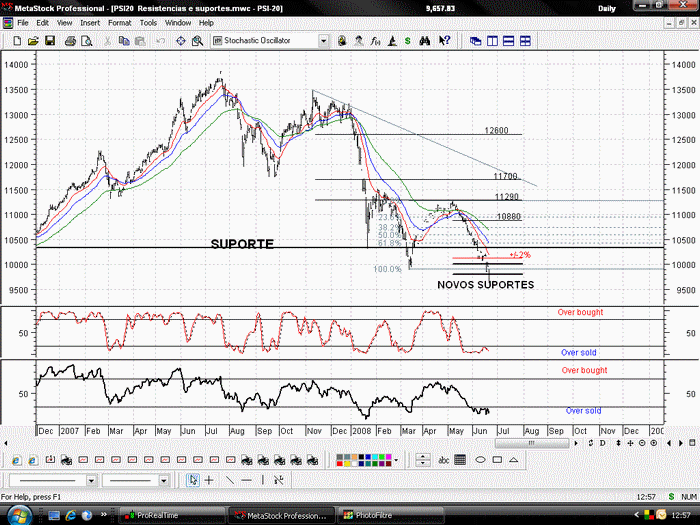Click the Paste clipboard icon

(140, 41)
